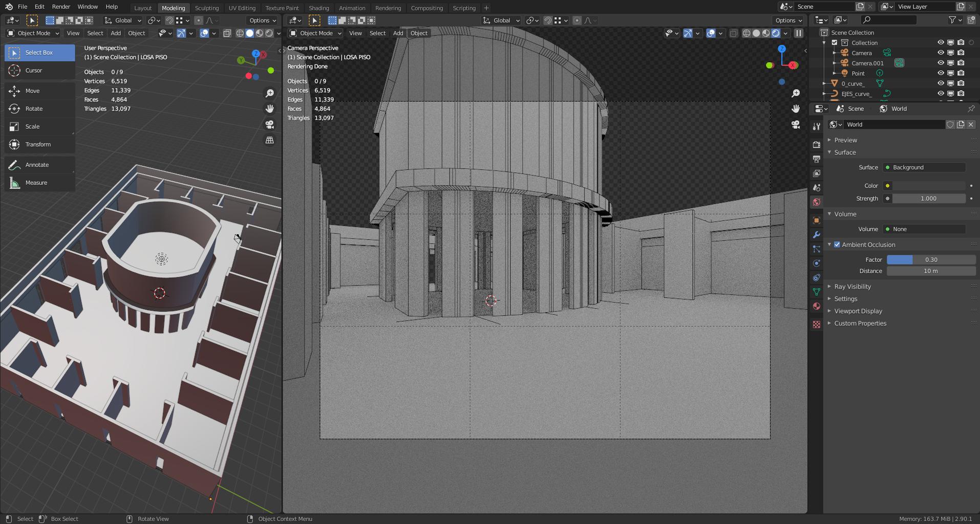
Task: Pause the viewport render preview
Action: tap(798, 33)
